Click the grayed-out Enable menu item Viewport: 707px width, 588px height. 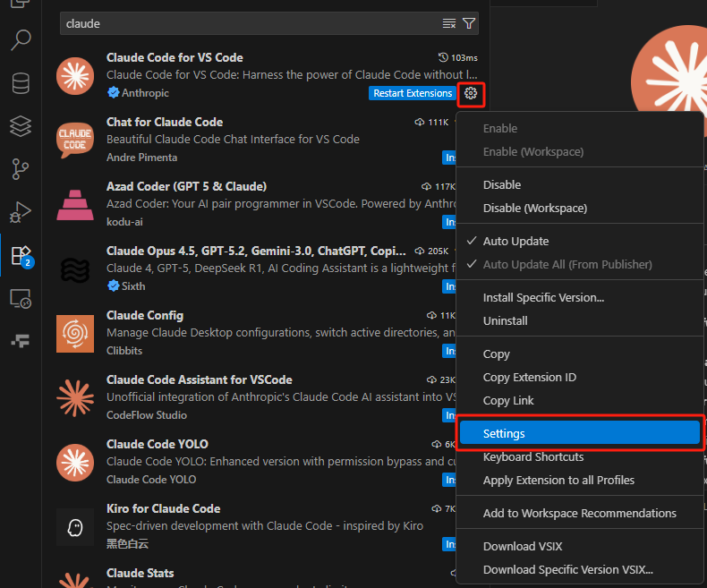[580, 129]
